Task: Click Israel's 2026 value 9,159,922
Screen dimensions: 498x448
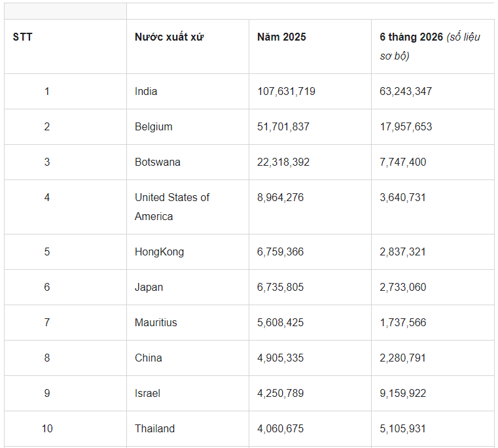Action: pyautogui.click(x=402, y=393)
